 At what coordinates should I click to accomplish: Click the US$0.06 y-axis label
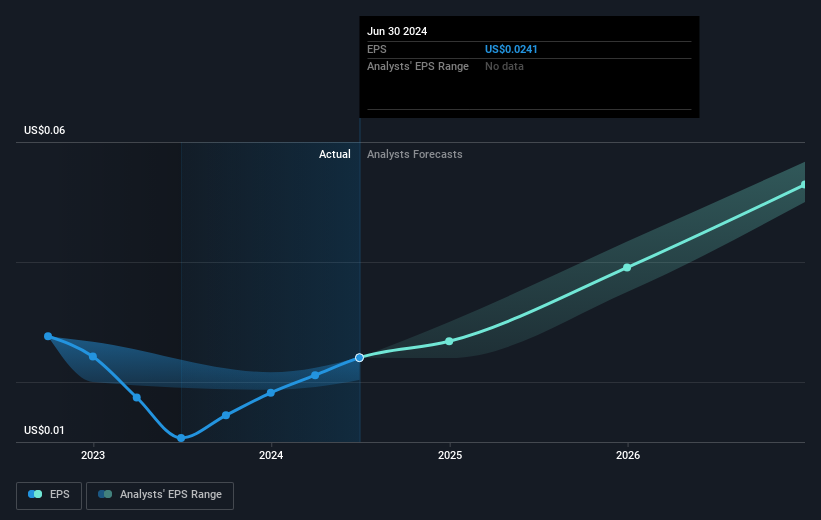click(45, 130)
